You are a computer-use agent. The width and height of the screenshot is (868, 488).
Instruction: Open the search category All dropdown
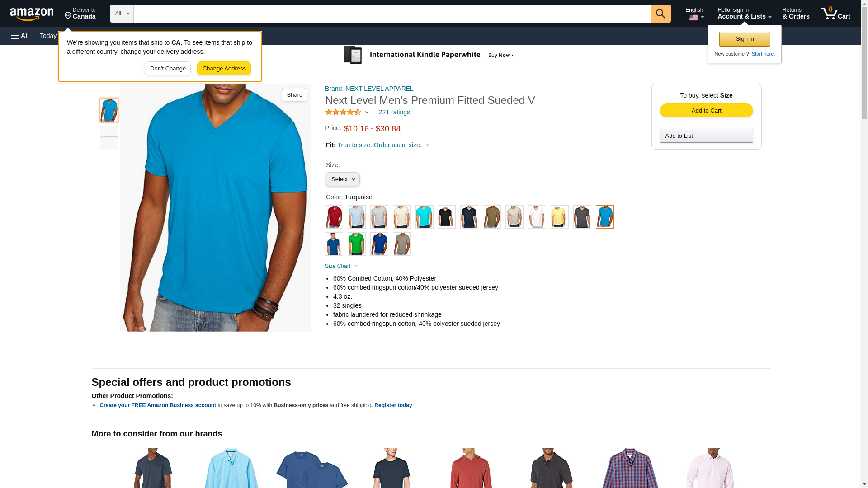[122, 14]
